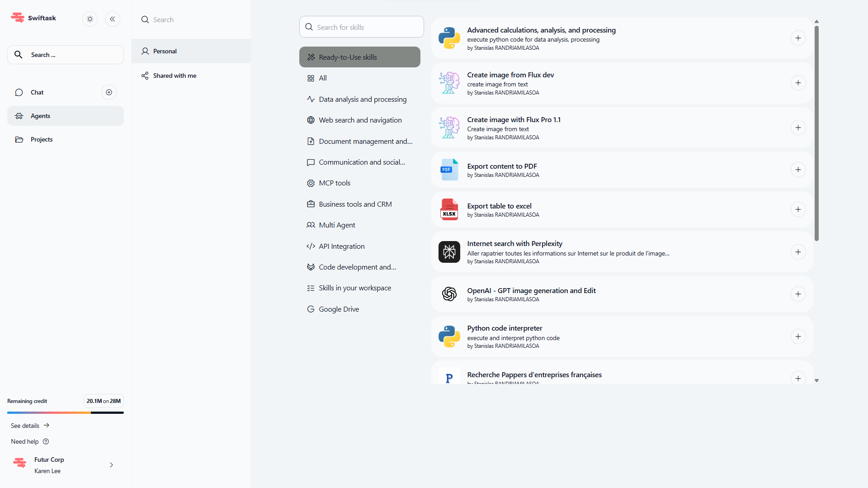Add the Export table to excel skill

pos(798,209)
